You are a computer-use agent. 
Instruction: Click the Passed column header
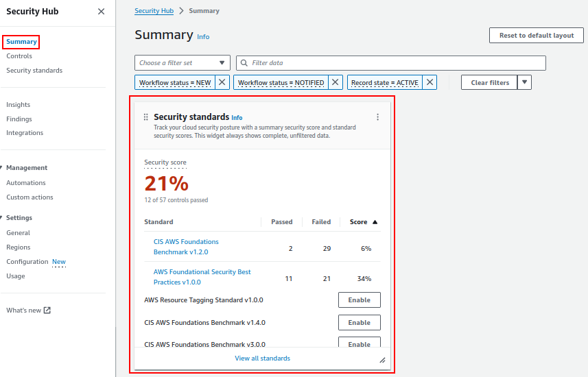(x=281, y=222)
